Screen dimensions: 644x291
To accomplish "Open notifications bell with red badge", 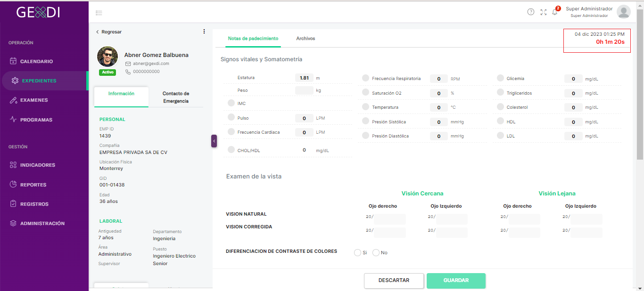I will [x=555, y=12].
